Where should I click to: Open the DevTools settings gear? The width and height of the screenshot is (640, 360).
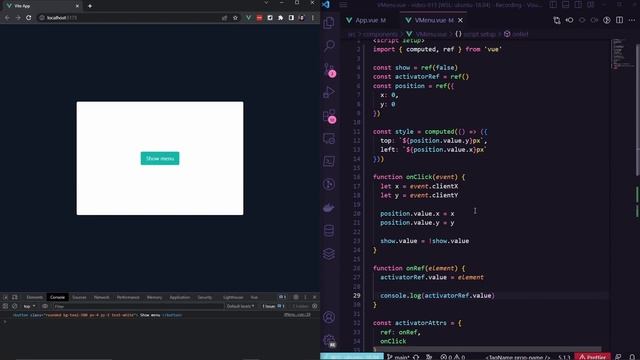tap(296, 297)
